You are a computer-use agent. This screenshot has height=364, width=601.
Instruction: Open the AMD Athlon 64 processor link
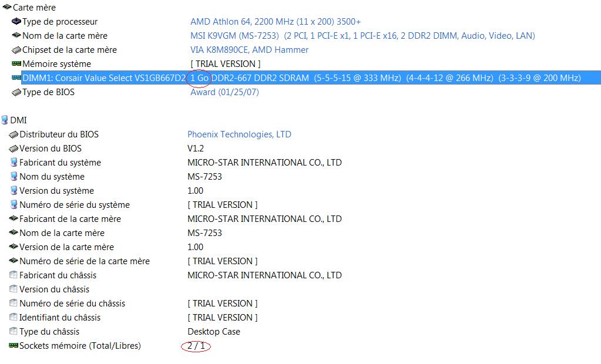coord(275,22)
